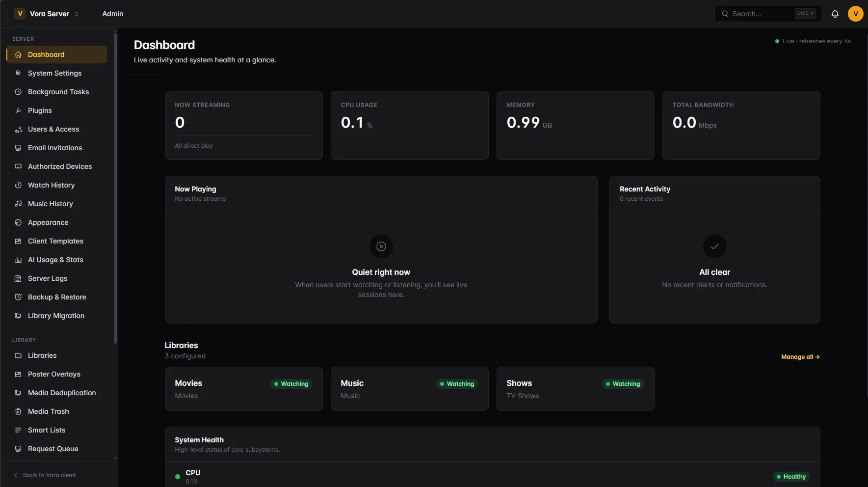Open the System Settings menu item
The height and width of the screenshot is (487, 868).
pyautogui.click(x=57, y=73)
